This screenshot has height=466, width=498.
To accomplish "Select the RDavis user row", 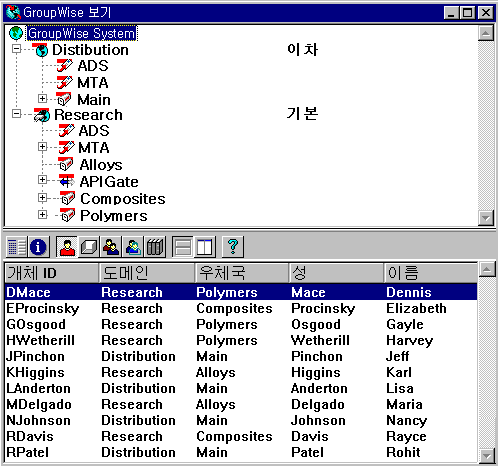I will pyautogui.click(x=241, y=436).
